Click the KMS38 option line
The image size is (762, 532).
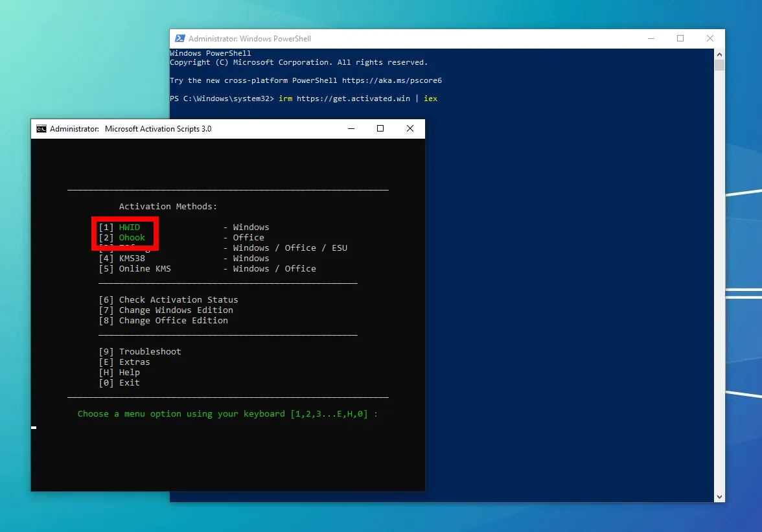[x=122, y=258]
